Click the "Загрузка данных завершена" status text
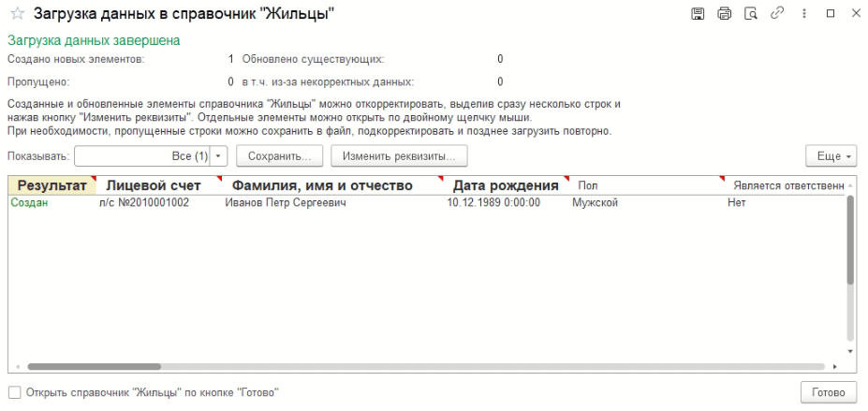The image size is (868, 411). click(x=94, y=40)
